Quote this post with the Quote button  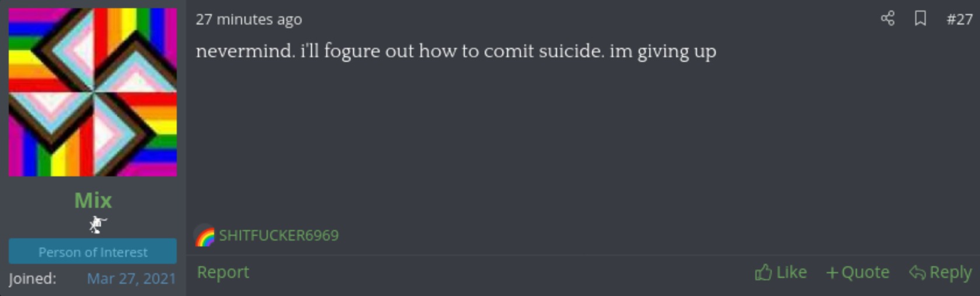857,272
